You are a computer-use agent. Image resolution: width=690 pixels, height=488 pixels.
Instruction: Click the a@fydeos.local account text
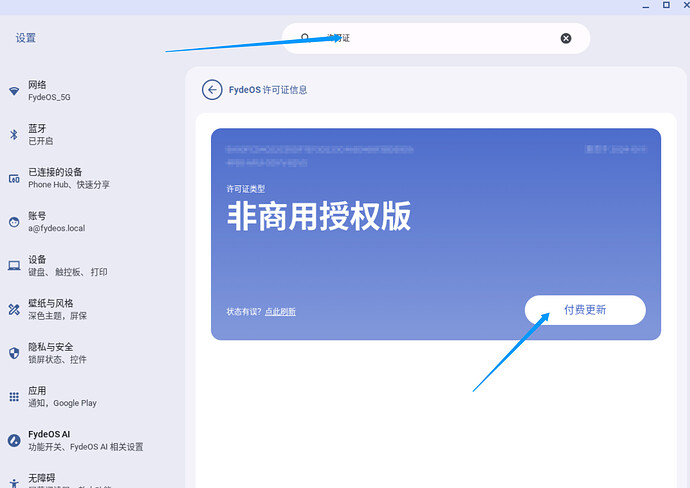pyautogui.click(x=57, y=228)
